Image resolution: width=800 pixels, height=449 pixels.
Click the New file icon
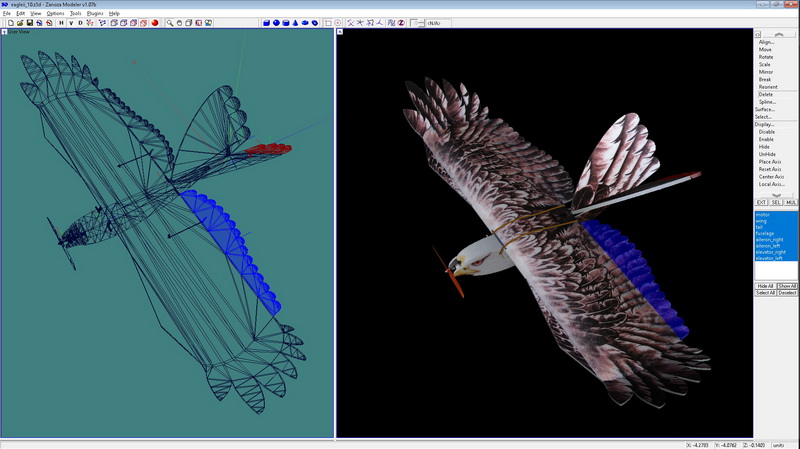9,22
